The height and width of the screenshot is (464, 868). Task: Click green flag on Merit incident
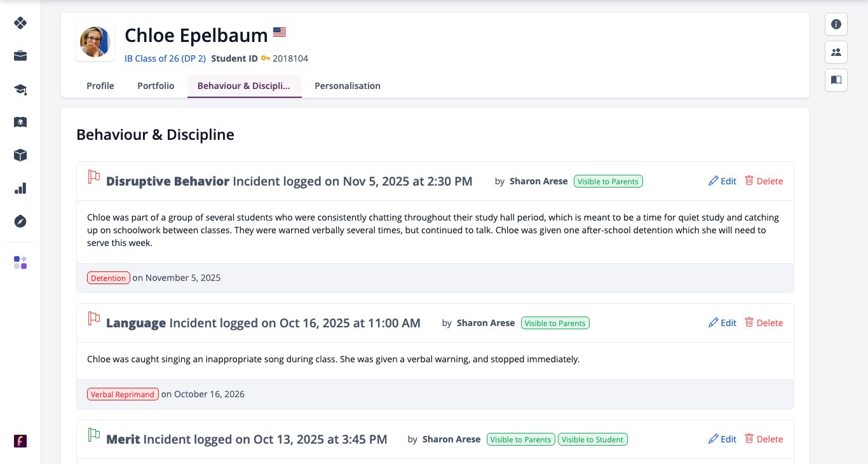coord(94,435)
